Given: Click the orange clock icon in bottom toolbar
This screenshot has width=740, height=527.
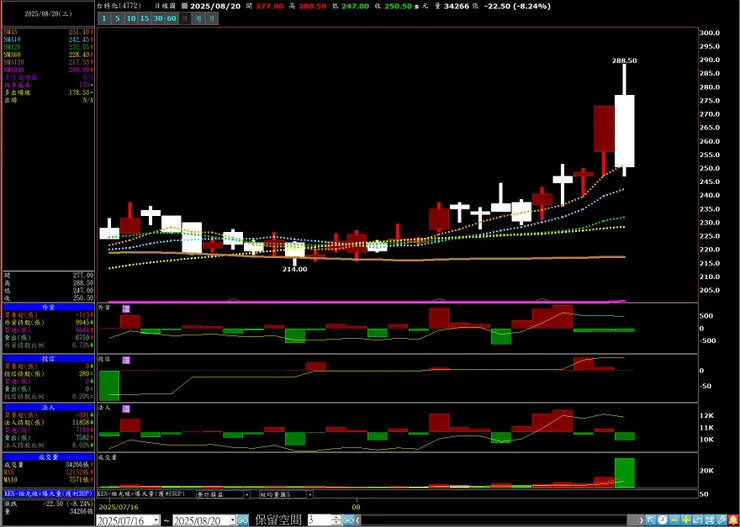Looking at the screenshot, I should (x=663, y=520).
